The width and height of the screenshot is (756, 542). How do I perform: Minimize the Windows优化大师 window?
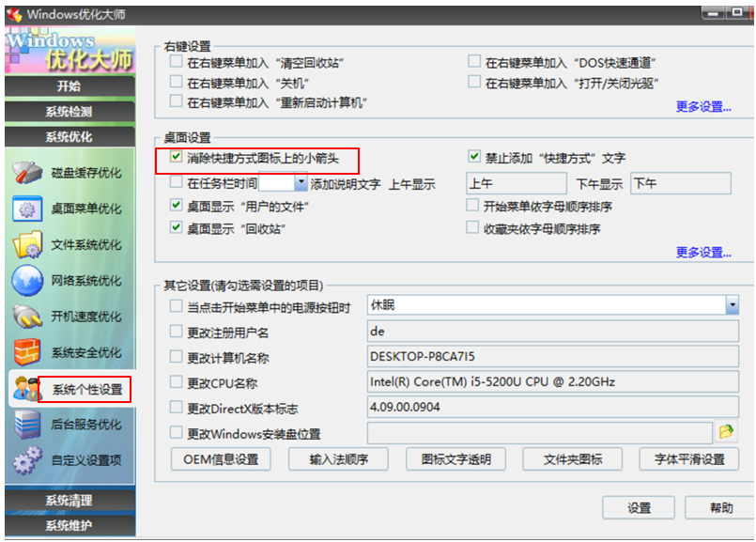click(x=713, y=13)
